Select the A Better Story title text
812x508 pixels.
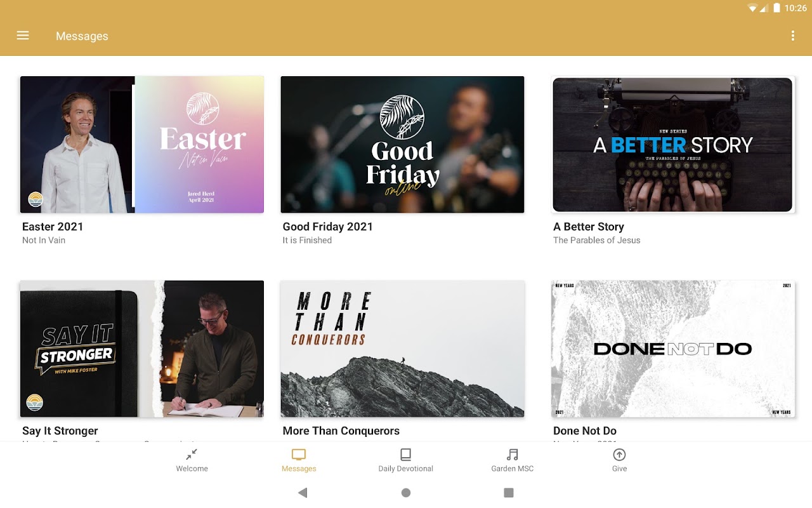[589, 227]
